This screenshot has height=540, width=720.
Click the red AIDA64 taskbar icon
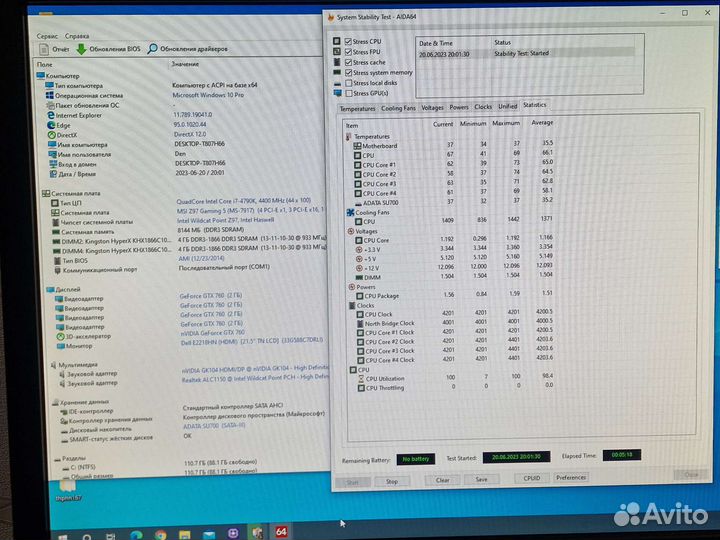[x=281, y=532]
